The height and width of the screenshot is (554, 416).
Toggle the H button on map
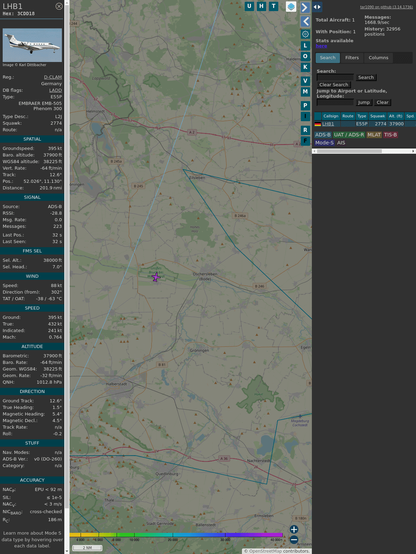point(261,6)
